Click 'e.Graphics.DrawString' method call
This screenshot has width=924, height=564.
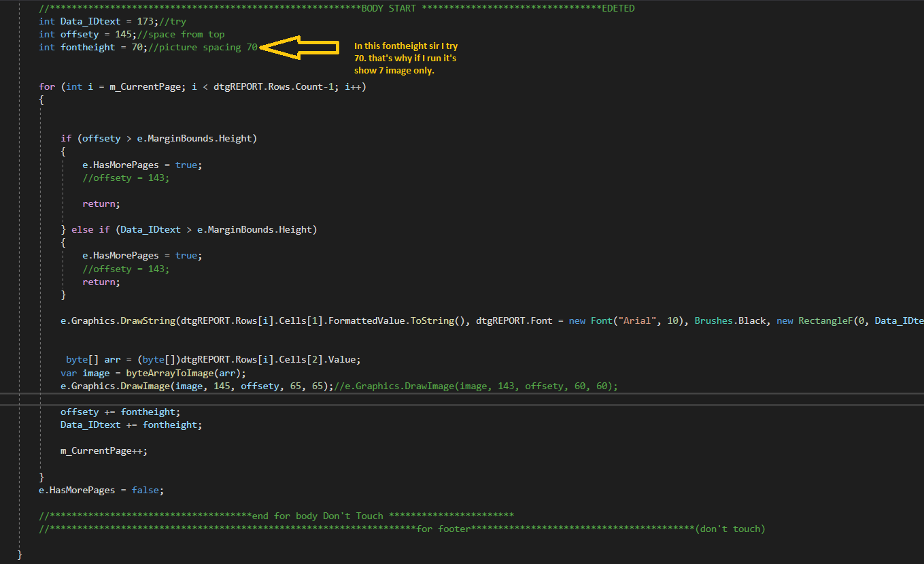[x=118, y=320]
